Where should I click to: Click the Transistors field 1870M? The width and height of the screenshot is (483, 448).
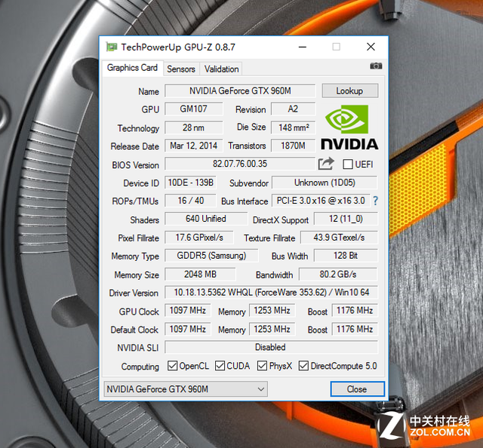click(x=294, y=146)
